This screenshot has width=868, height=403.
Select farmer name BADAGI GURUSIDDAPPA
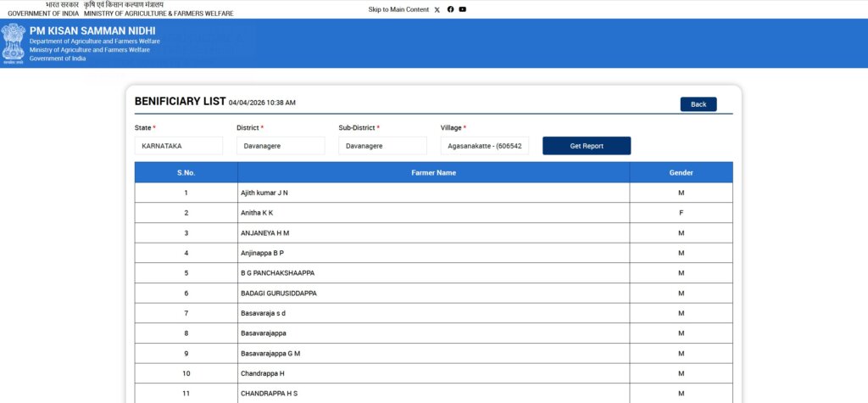(278, 294)
